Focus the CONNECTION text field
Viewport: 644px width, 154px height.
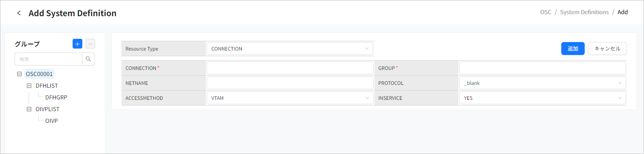click(290, 68)
